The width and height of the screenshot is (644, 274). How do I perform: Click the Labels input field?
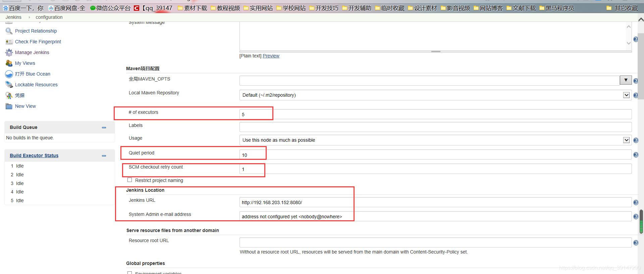click(x=435, y=127)
